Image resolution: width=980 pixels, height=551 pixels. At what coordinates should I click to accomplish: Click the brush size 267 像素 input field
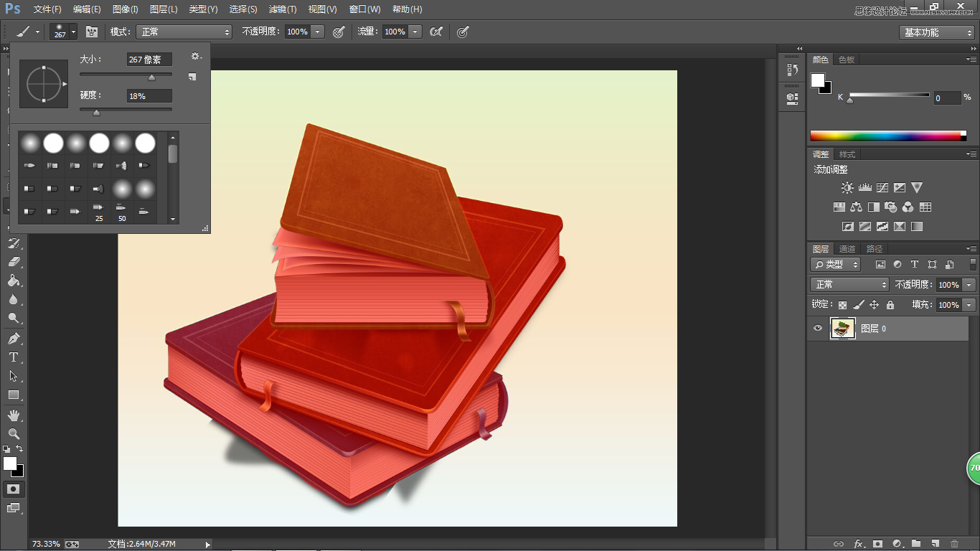pos(149,60)
